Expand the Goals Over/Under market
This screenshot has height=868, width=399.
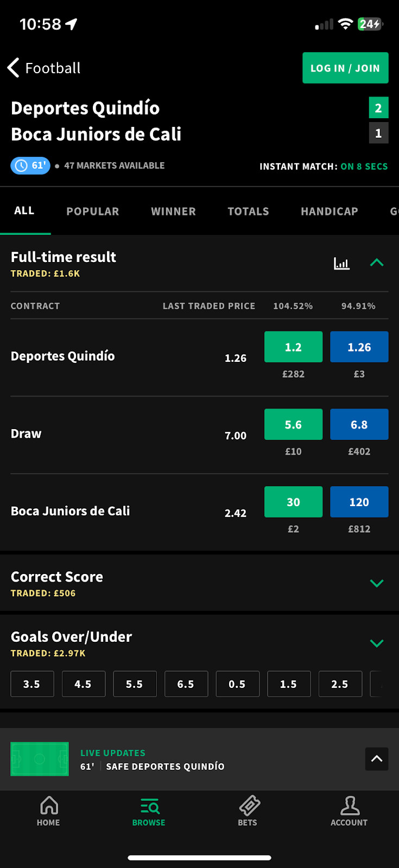click(x=376, y=643)
